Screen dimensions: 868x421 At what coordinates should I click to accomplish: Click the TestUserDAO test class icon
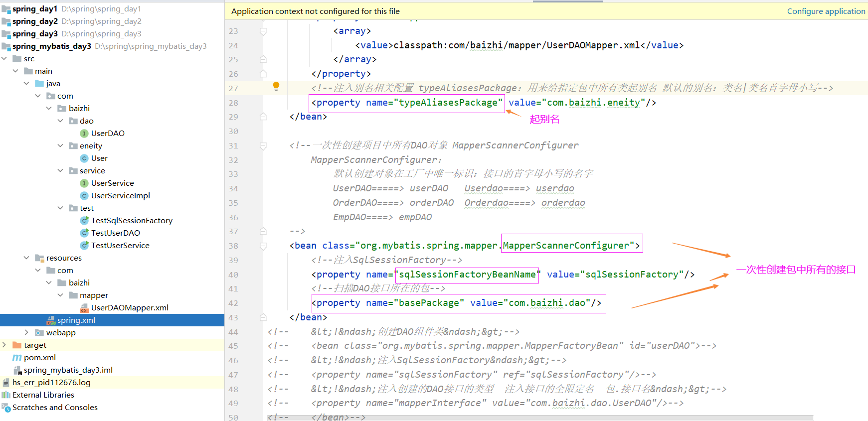84,233
